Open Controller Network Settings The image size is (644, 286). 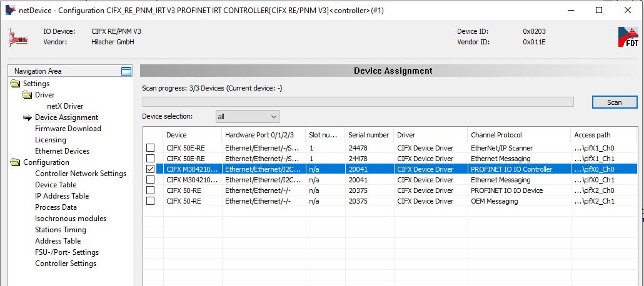[81, 174]
